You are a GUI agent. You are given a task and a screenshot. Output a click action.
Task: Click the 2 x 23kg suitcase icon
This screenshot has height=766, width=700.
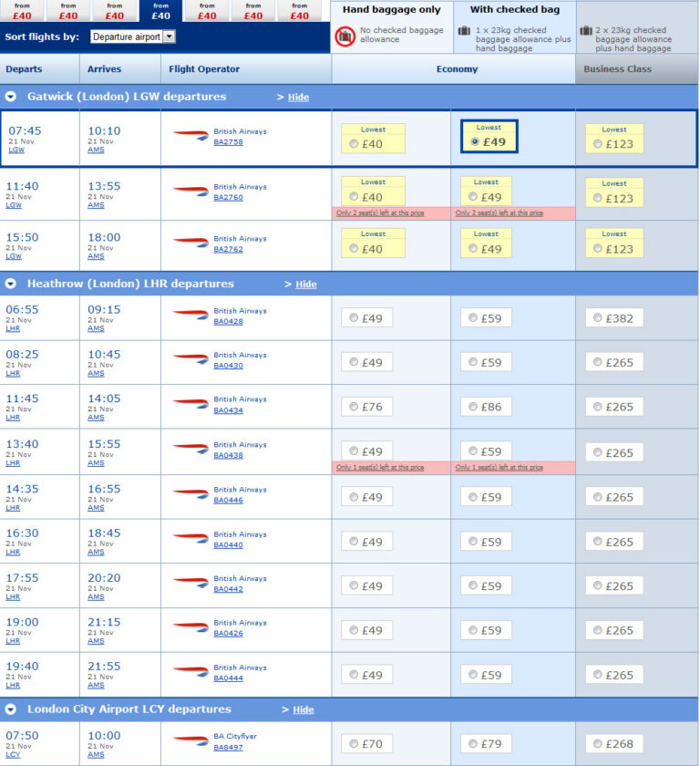[586, 31]
